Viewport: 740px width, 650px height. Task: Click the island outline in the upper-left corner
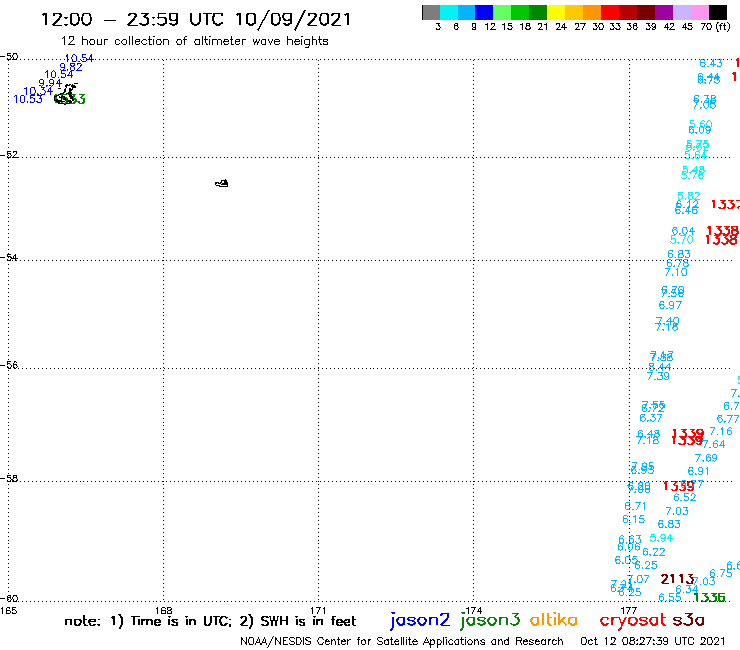65,94
